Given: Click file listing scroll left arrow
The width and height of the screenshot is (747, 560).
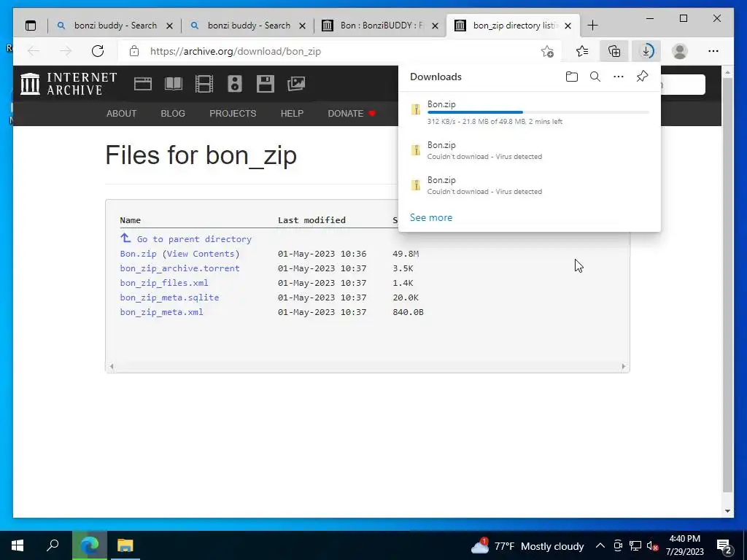Looking at the screenshot, I should pyautogui.click(x=111, y=367).
